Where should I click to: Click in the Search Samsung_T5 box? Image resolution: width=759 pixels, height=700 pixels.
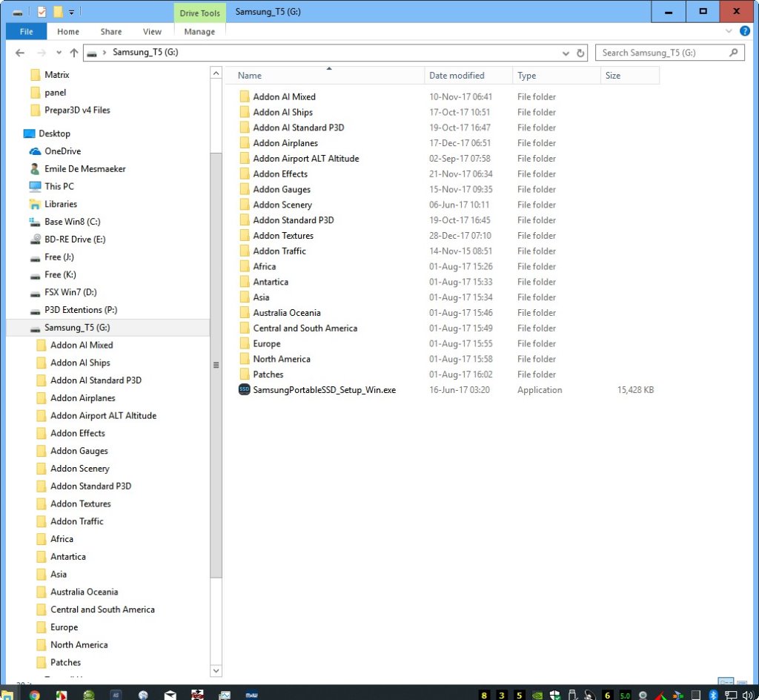pos(661,53)
